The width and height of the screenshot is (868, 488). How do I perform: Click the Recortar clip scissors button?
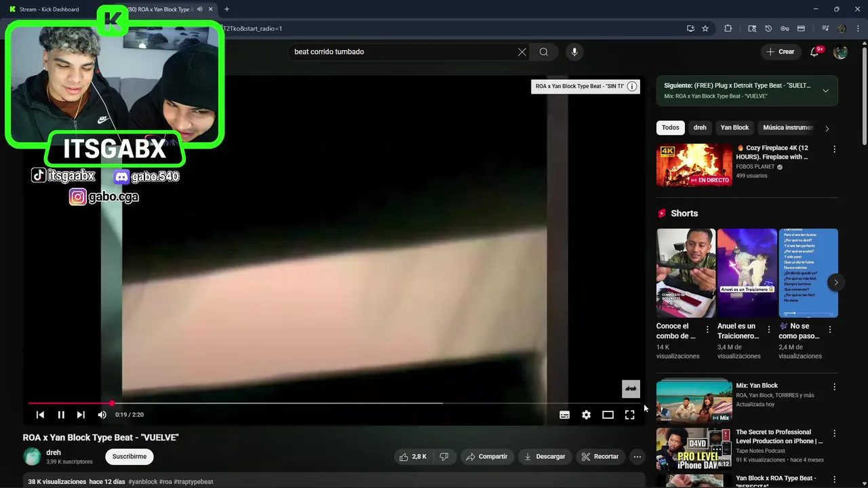[600, 457]
